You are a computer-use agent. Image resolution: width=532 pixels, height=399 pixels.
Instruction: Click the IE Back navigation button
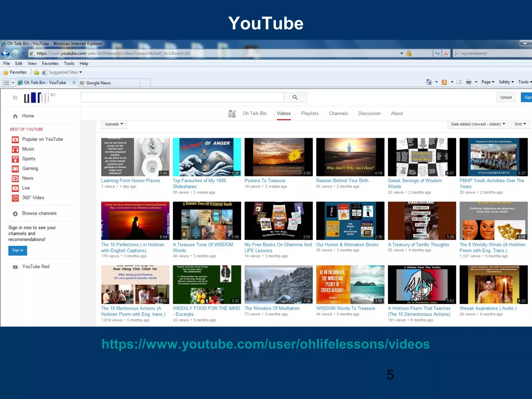click(5, 53)
